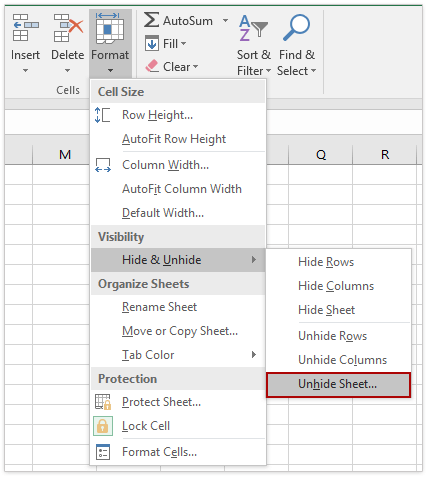Image resolution: width=429 pixels, height=478 pixels.
Task: Expand the Tab Color submenu
Action: coord(254,355)
